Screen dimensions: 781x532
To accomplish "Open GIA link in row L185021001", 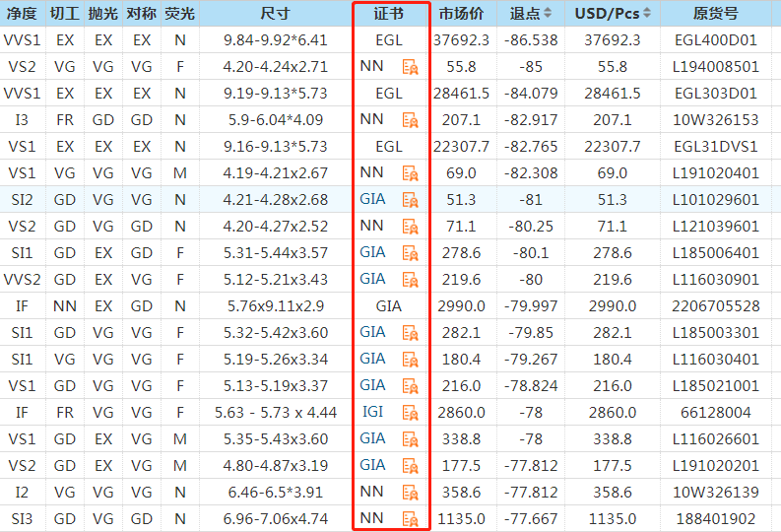I will coord(372,385).
